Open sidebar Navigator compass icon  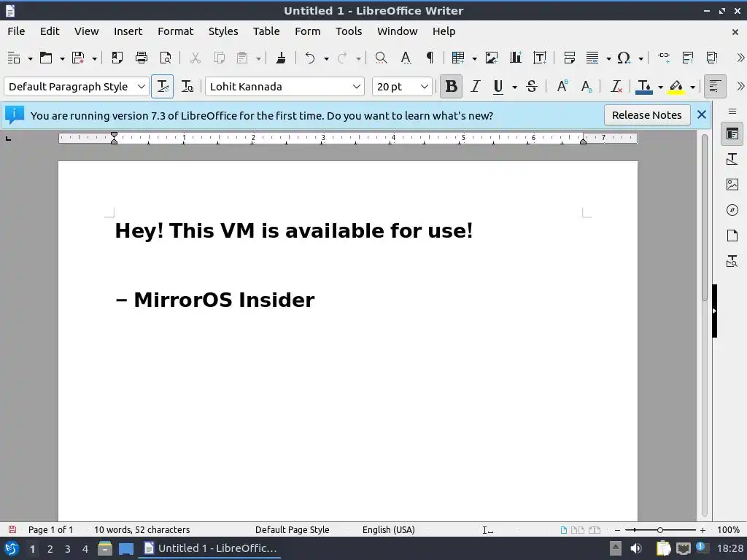pos(732,210)
